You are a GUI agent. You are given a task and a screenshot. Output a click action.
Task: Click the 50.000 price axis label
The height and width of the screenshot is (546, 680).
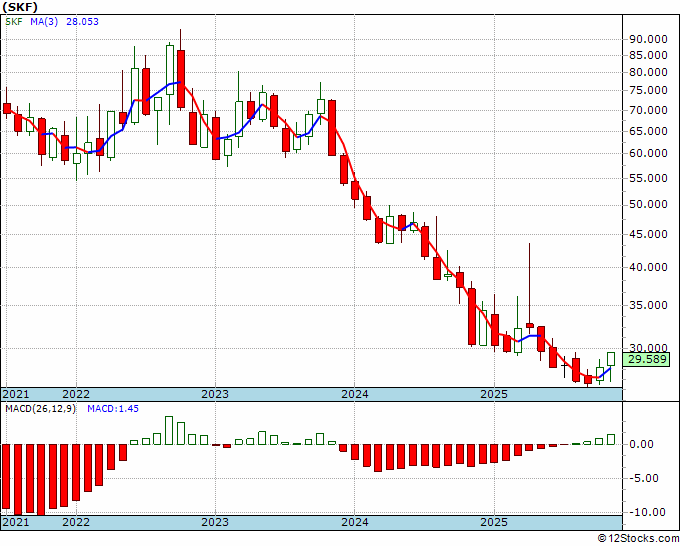click(648, 204)
